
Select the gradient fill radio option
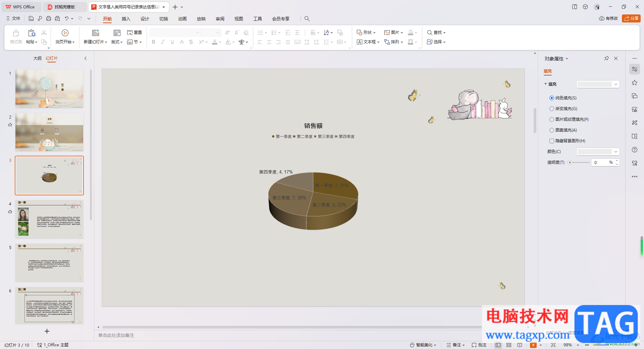(x=552, y=109)
